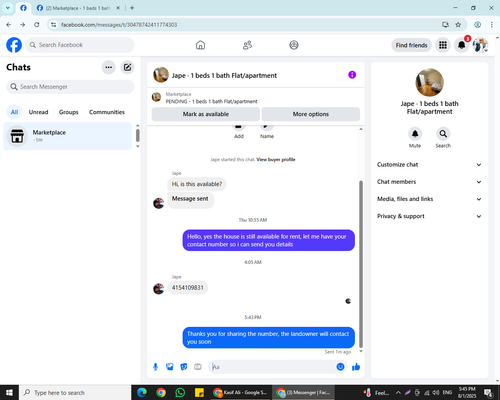500x400 pixels.
Task: Switch to the Marketplace browser tab
Action: (78, 8)
